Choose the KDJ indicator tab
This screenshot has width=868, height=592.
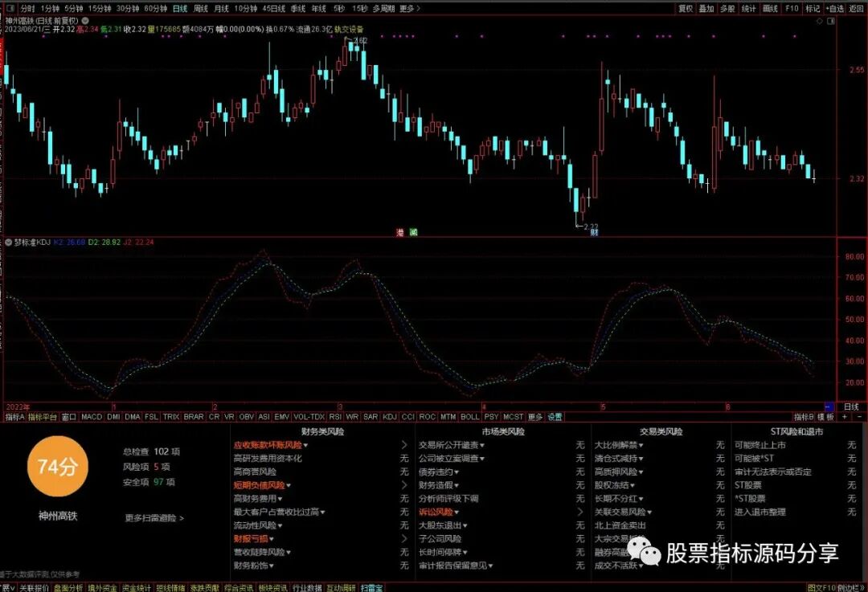point(390,417)
